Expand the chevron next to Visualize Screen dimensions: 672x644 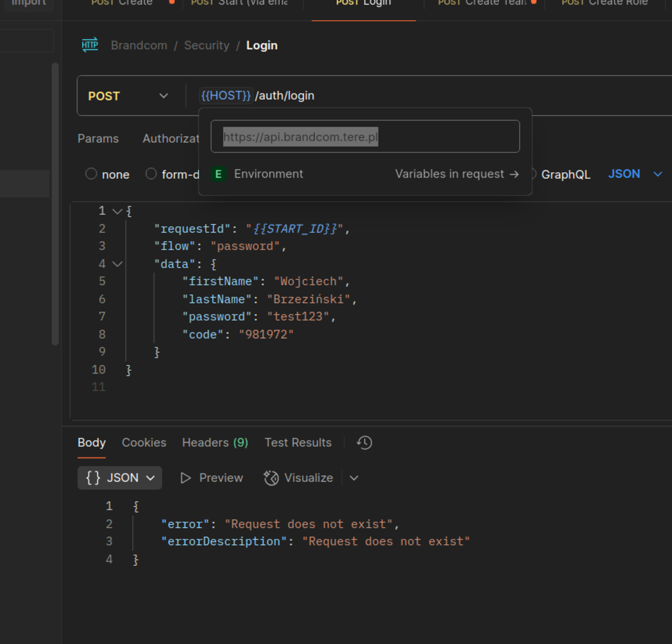pos(354,478)
